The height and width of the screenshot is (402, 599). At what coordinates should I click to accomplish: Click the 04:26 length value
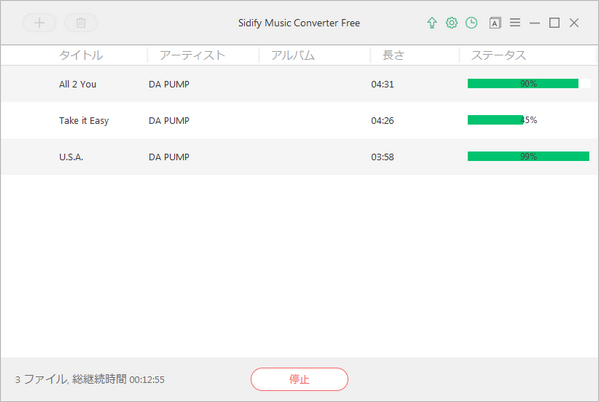click(x=382, y=121)
